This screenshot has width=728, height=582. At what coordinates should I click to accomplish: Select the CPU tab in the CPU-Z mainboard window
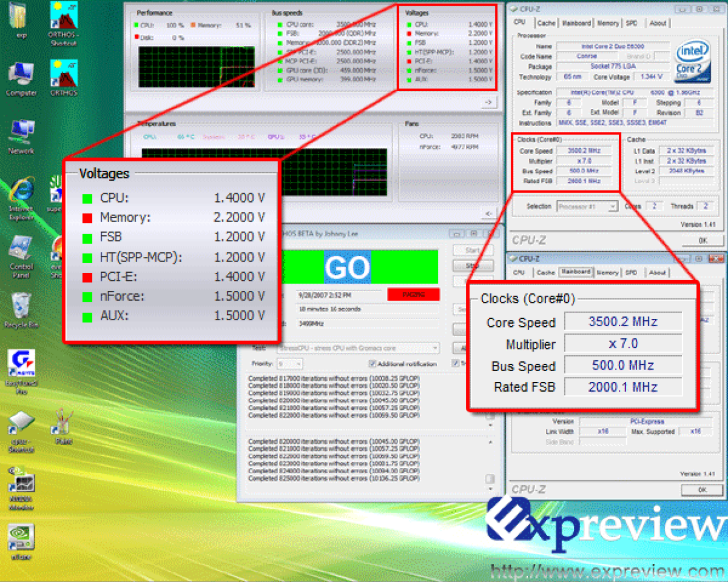coord(519,273)
